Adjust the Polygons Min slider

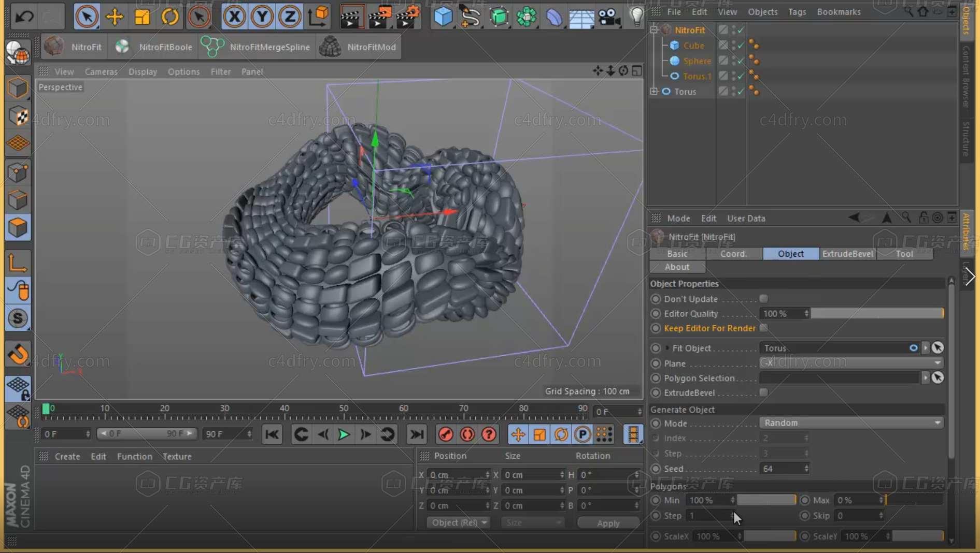click(x=766, y=500)
